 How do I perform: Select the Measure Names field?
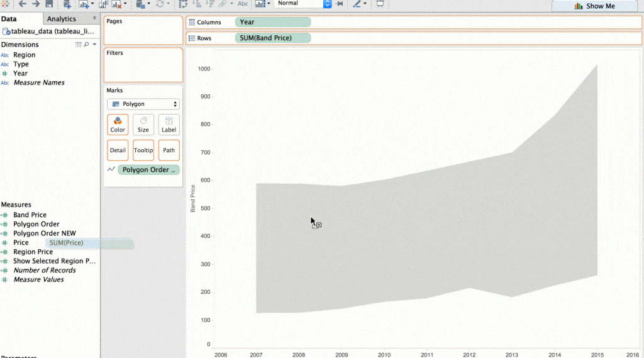pos(38,82)
